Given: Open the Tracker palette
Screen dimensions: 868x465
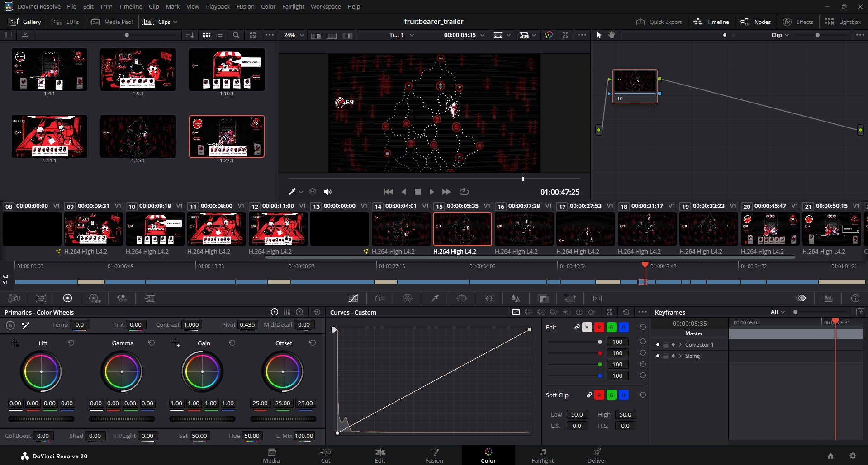Looking at the screenshot, I should [x=489, y=298].
